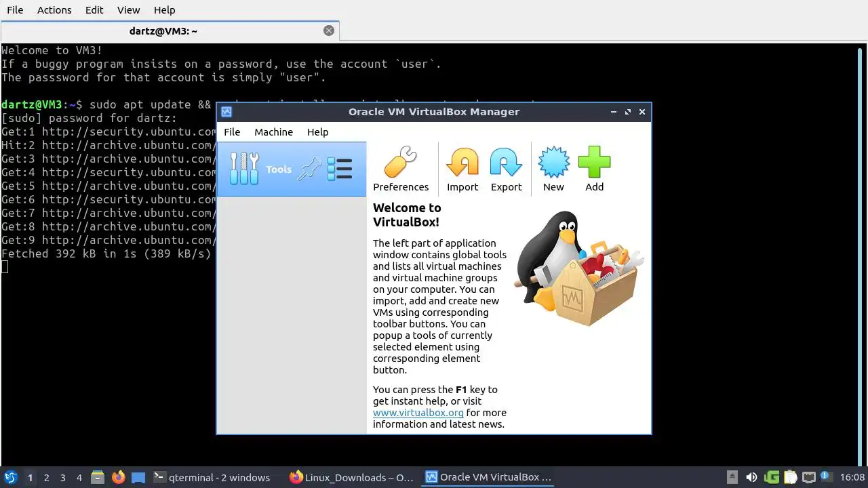Switch to Linux_Downloads Firefox taskbar window
Viewport: 868px width, 488px height.
351,477
